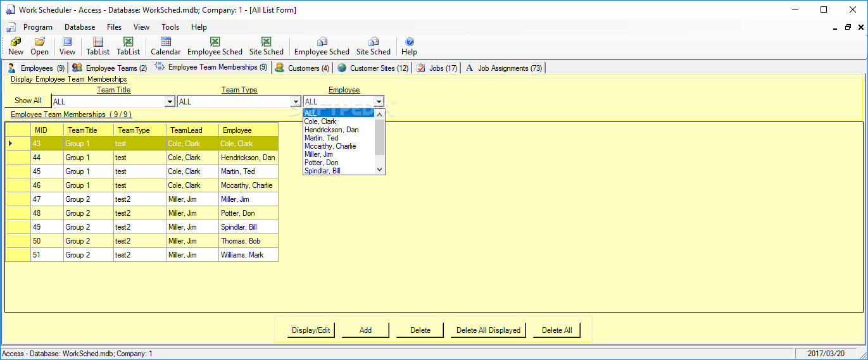The width and height of the screenshot is (868, 360).
Task: Click the Open folder toolbar icon
Action: pos(39,46)
